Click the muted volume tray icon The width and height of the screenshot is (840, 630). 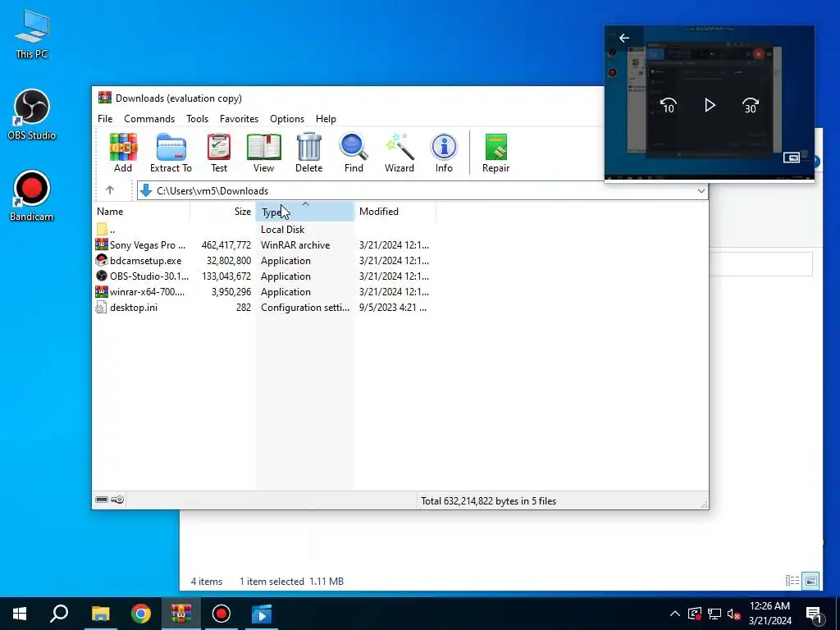point(734,614)
